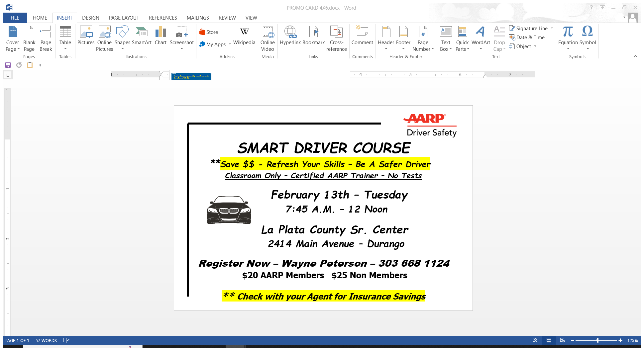
Task: Open the Page Number menu
Action: [423, 39]
